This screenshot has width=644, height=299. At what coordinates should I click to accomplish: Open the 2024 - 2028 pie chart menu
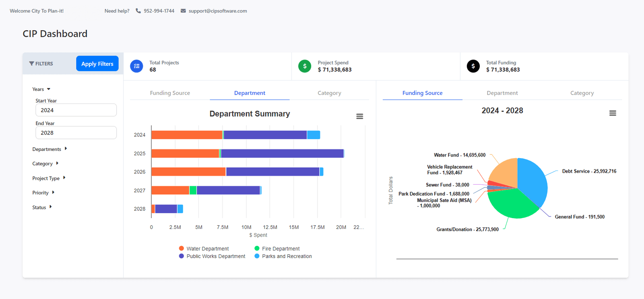point(612,113)
